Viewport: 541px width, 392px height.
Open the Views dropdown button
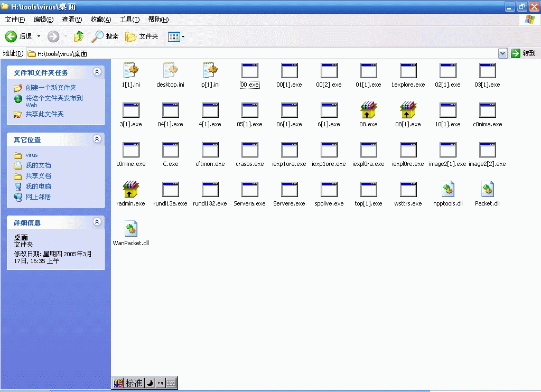(176, 36)
